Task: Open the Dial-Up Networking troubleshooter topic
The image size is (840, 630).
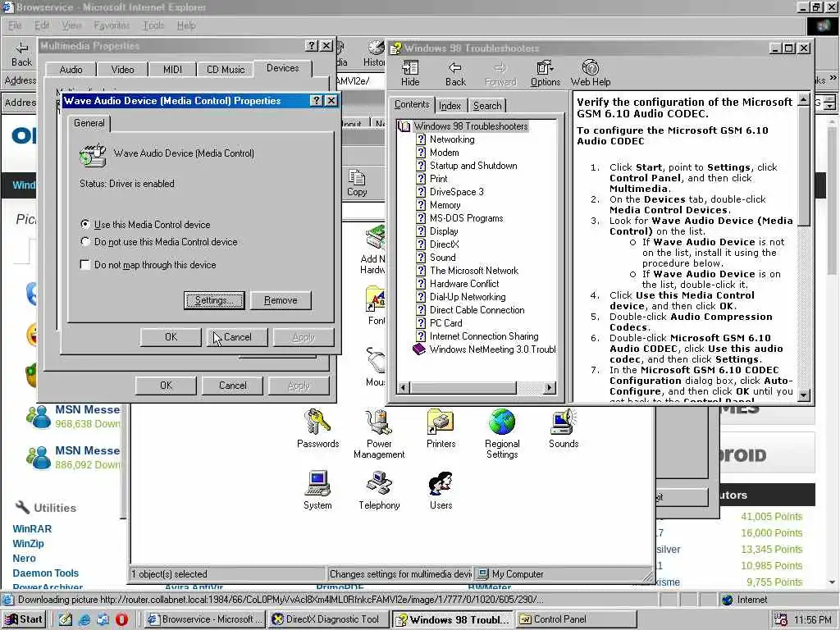Action: 467,297
